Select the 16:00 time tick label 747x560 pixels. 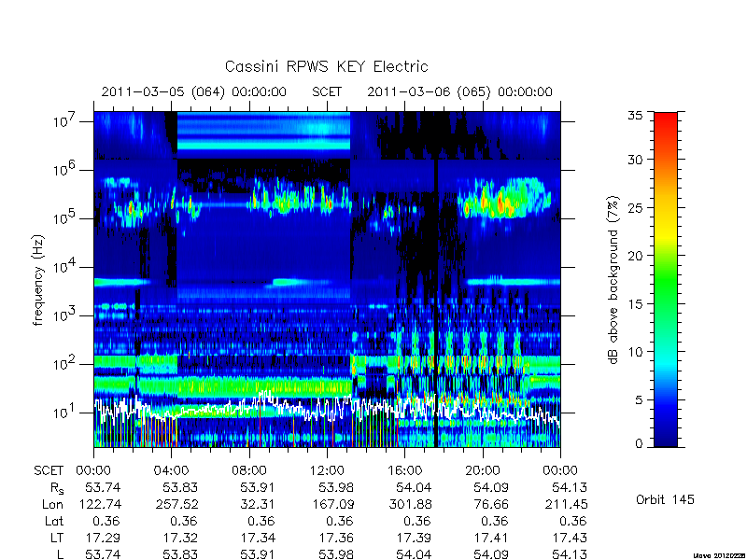tap(405, 471)
